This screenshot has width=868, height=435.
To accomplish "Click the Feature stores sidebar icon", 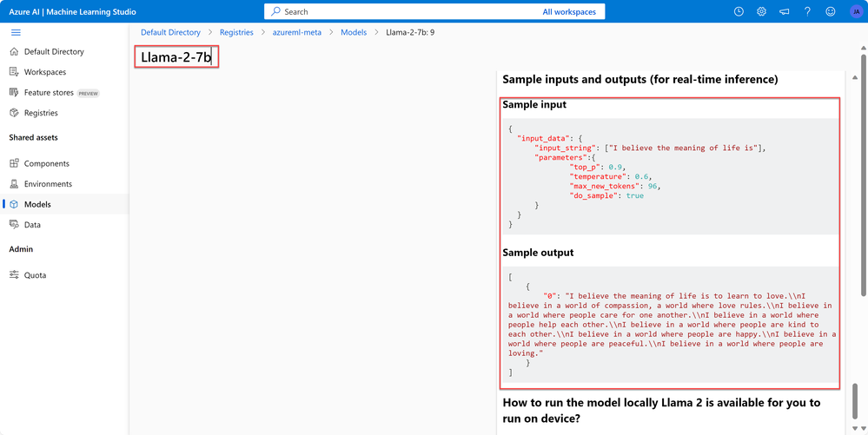I will pyautogui.click(x=15, y=92).
